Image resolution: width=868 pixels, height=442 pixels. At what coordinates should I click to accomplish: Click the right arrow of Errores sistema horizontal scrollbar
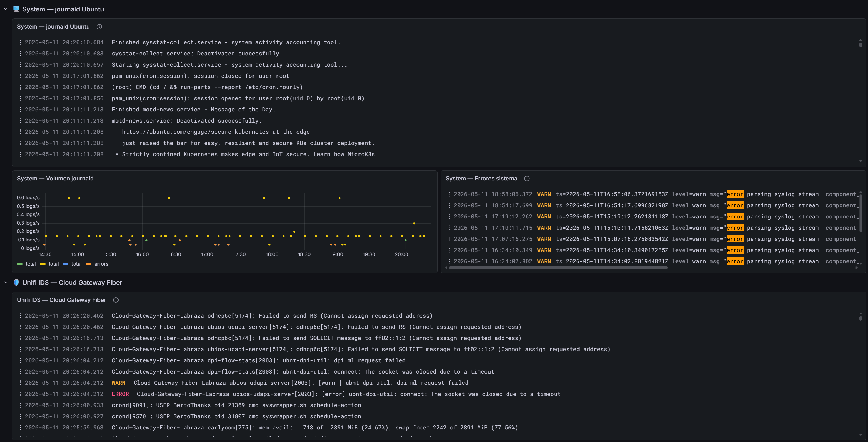point(857,268)
